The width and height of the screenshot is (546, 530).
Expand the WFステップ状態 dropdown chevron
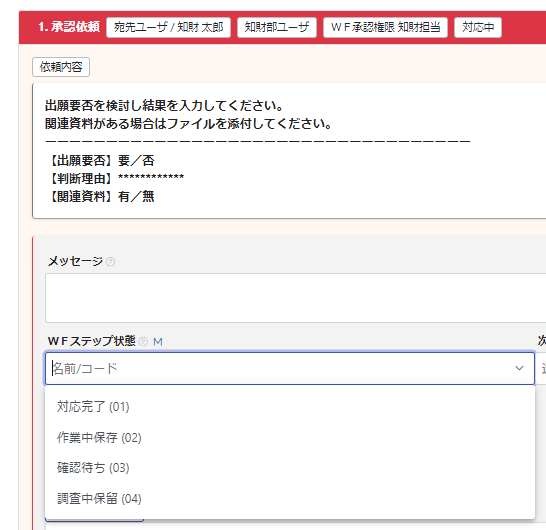click(519, 368)
